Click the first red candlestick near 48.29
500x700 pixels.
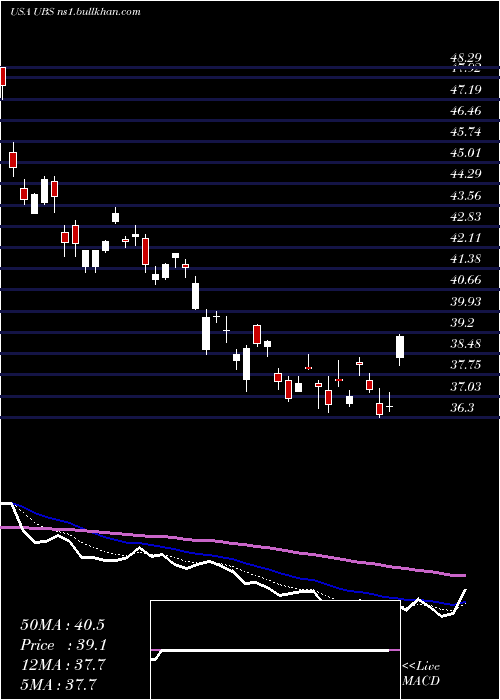pos(3,76)
